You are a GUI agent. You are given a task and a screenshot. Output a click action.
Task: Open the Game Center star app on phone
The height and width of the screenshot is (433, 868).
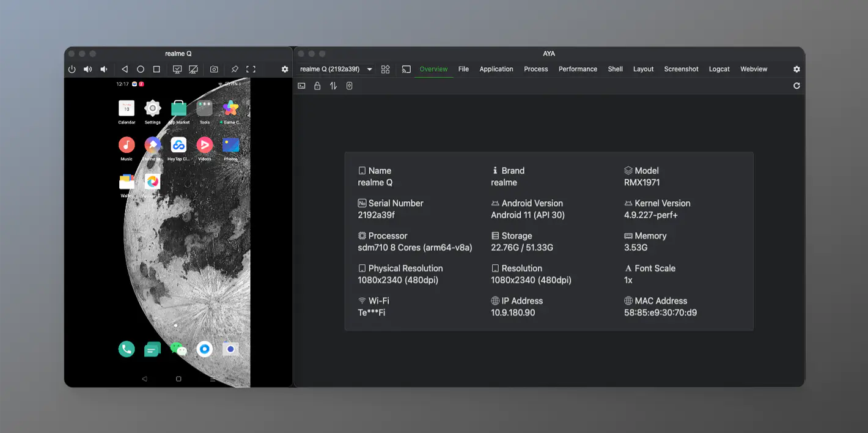point(230,111)
